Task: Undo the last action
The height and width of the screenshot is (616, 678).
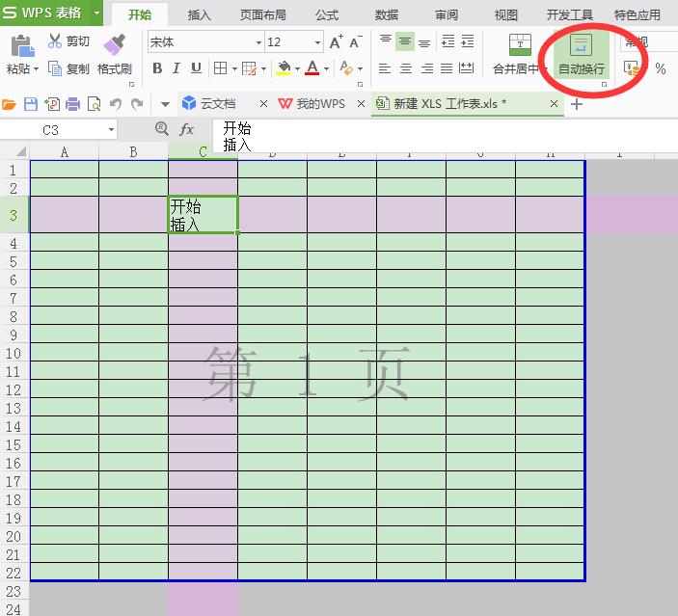Action: [x=116, y=104]
